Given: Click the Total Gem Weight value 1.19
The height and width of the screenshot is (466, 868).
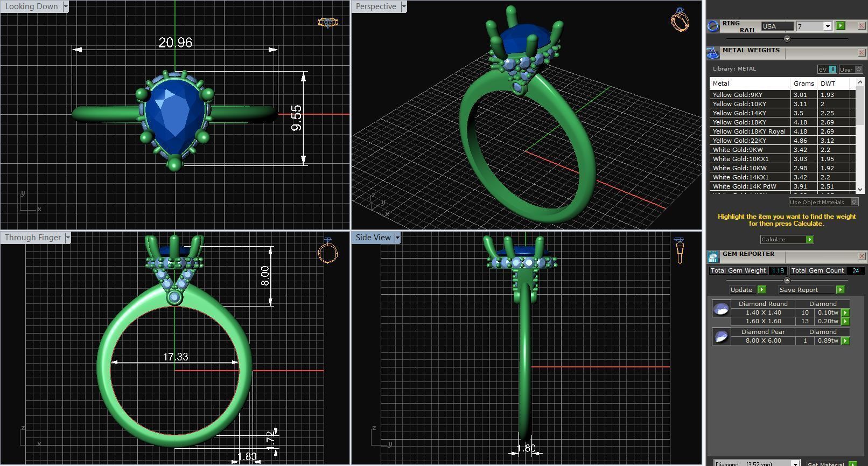Looking at the screenshot, I should click(778, 271).
